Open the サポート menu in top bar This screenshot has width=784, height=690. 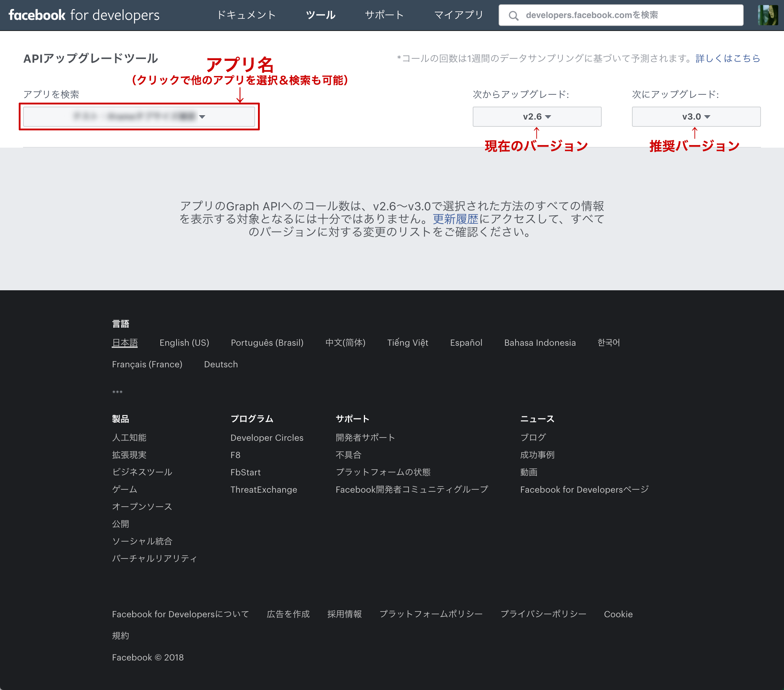[384, 15]
